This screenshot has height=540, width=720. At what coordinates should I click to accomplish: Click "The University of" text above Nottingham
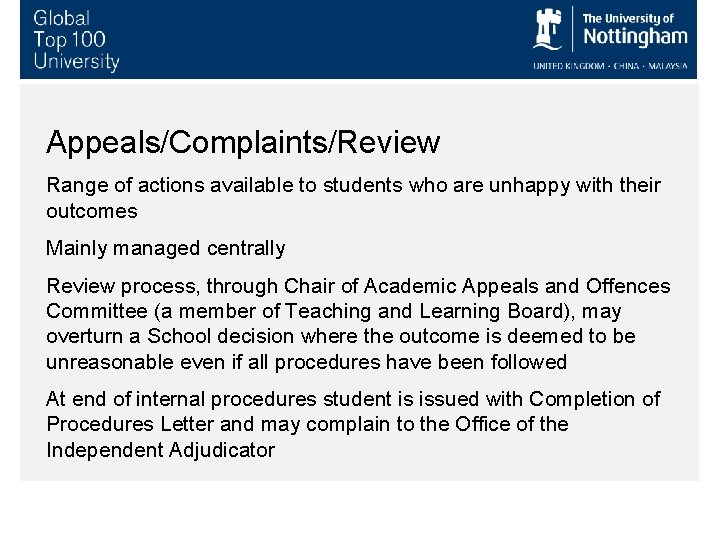tap(628, 18)
